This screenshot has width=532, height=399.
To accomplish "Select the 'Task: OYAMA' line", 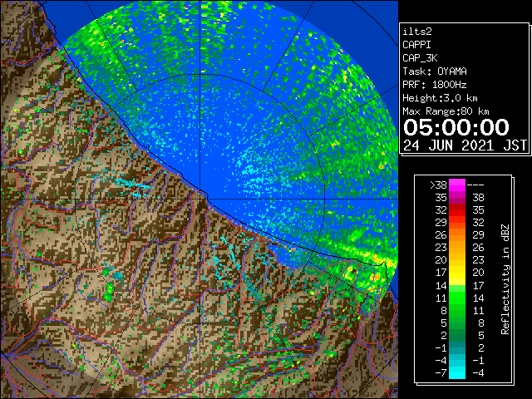I will (x=435, y=71).
